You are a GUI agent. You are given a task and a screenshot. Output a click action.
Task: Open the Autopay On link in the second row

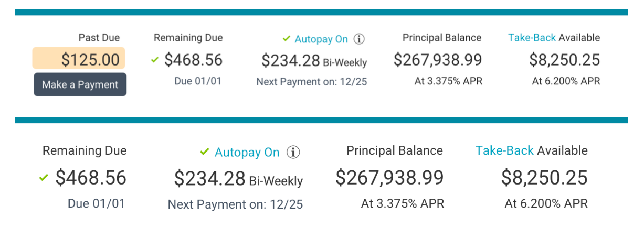pyautogui.click(x=247, y=153)
